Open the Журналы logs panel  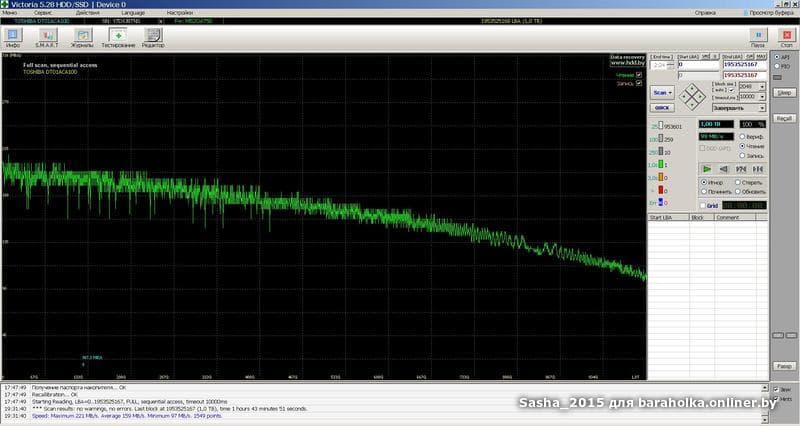click(x=82, y=37)
